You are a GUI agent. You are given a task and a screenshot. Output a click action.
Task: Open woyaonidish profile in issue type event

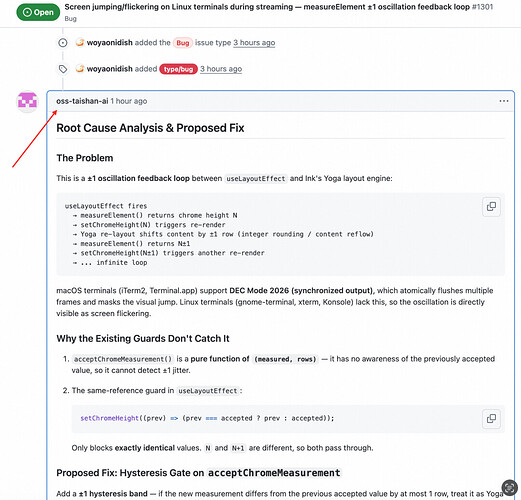pos(110,43)
